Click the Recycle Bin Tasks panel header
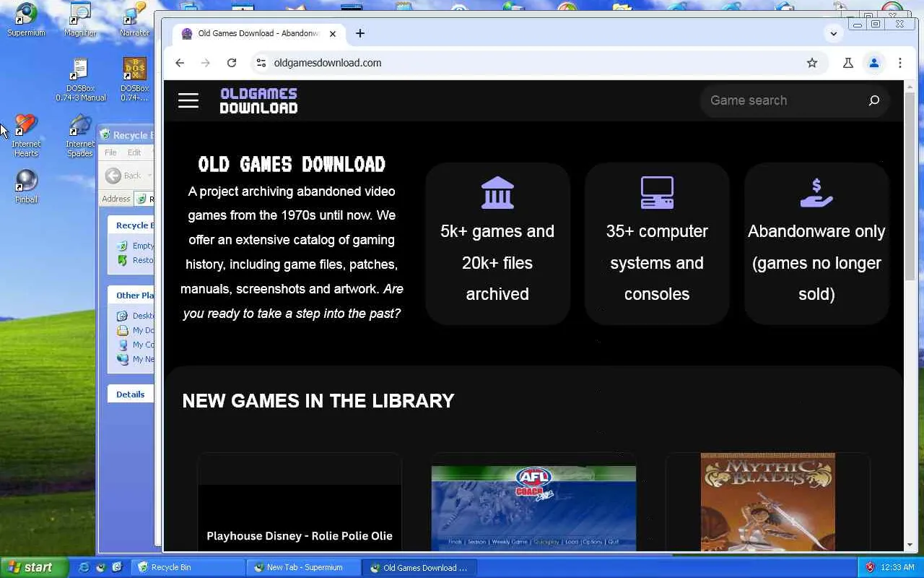This screenshot has width=924, height=578. [131, 225]
